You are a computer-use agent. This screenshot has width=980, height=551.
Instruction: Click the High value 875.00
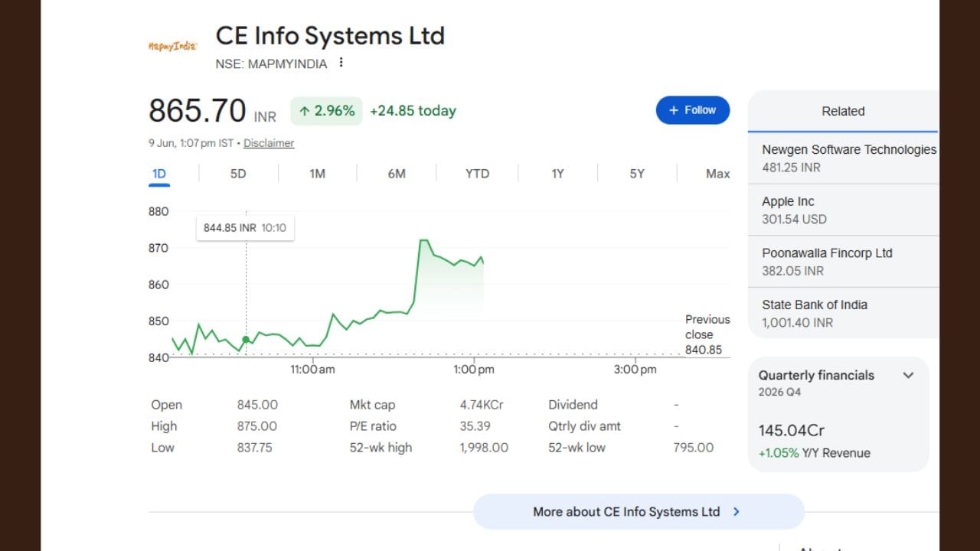pos(257,426)
